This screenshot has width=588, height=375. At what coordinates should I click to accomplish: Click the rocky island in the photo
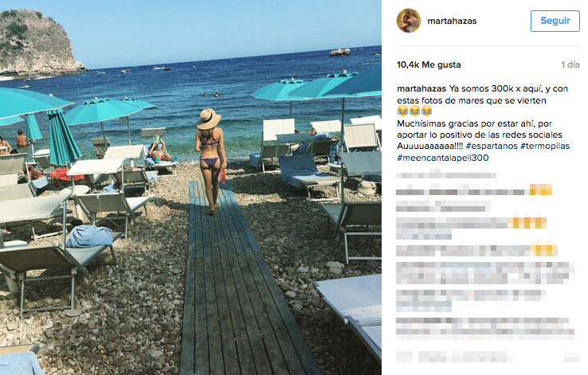point(39,43)
